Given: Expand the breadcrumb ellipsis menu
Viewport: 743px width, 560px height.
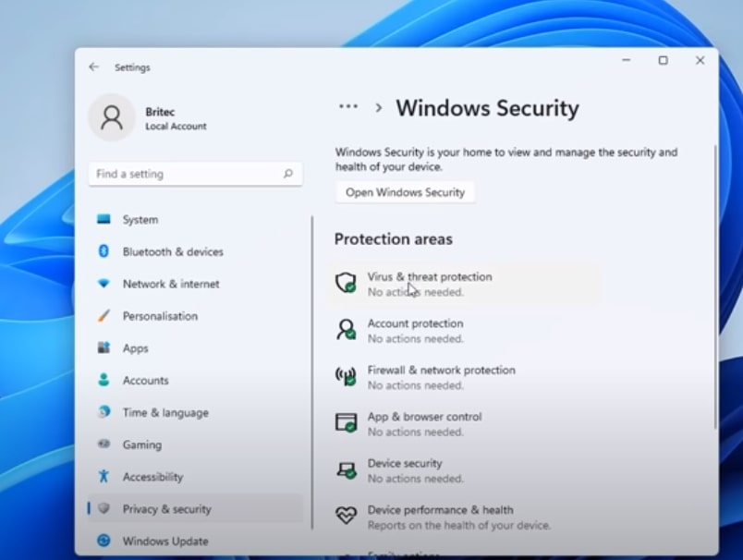Looking at the screenshot, I should point(348,107).
